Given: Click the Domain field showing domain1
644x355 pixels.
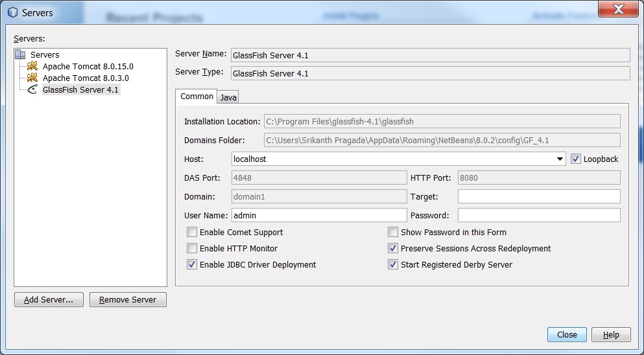Looking at the screenshot, I should (x=319, y=196).
